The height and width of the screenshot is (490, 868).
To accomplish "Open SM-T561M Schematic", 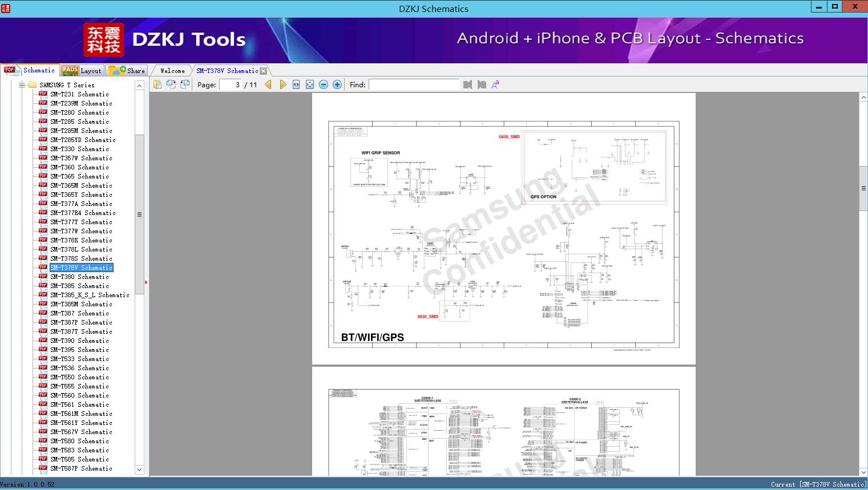I will coord(81,414).
